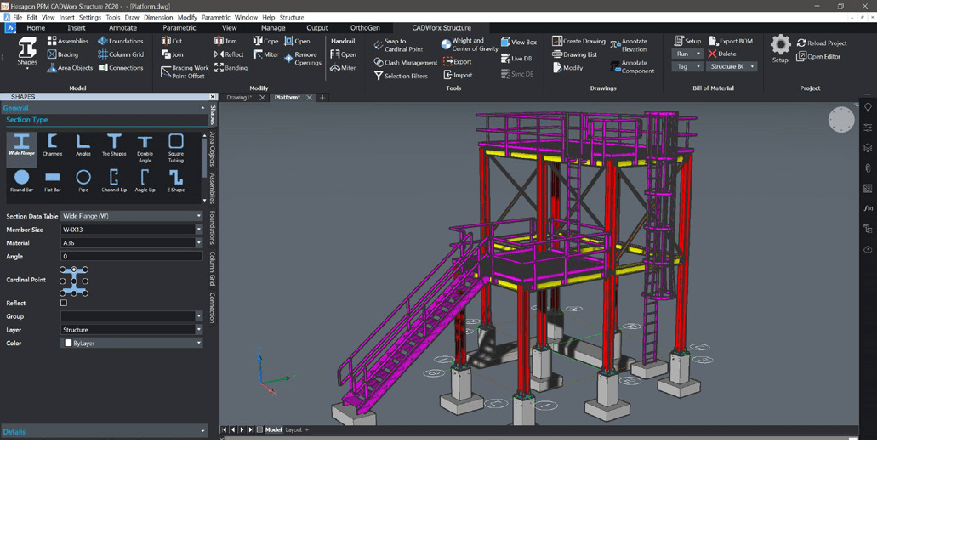Expand the Details section
This screenshot has height=551, width=980.
tap(202, 431)
